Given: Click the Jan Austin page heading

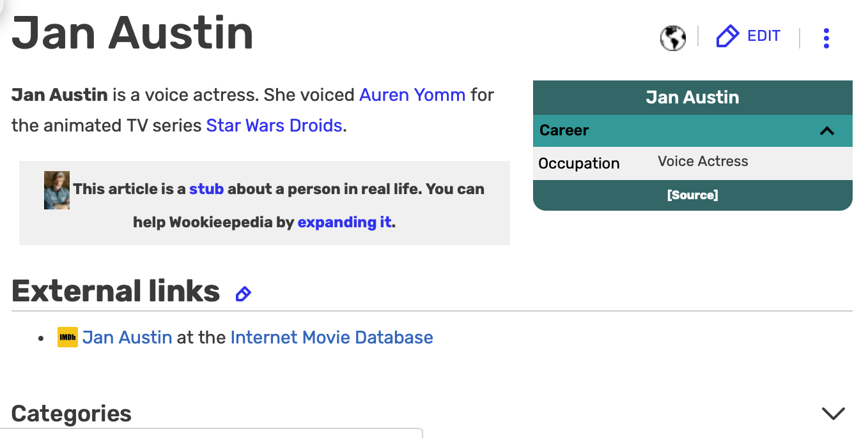Looking at the screenshot, I should point(132,32).
